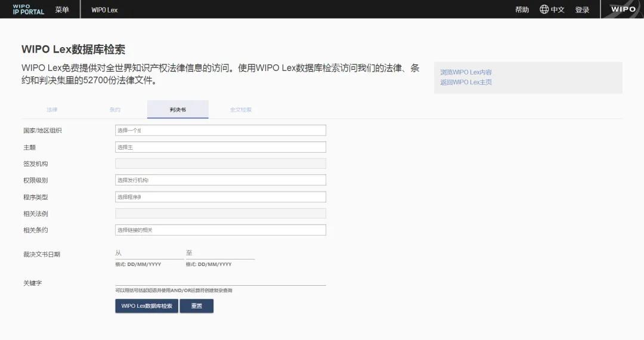644x340 pixels.
Task: Select the 判决书 tab
Action: coord(178,110)
